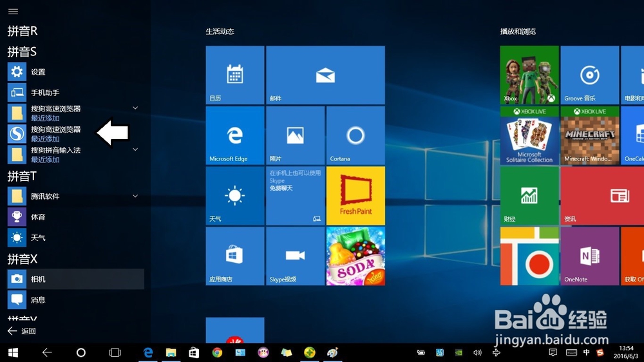The height and width of the screenshot is (362, 644).
Task: Go back with the 返回 button
Action: pyautogui.click(x=22, y=331)
